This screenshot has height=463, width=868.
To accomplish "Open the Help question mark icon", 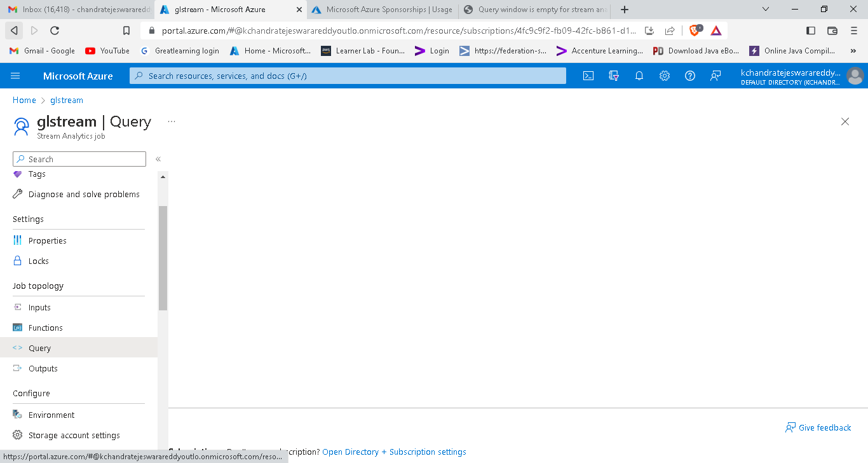I will 690,76.
